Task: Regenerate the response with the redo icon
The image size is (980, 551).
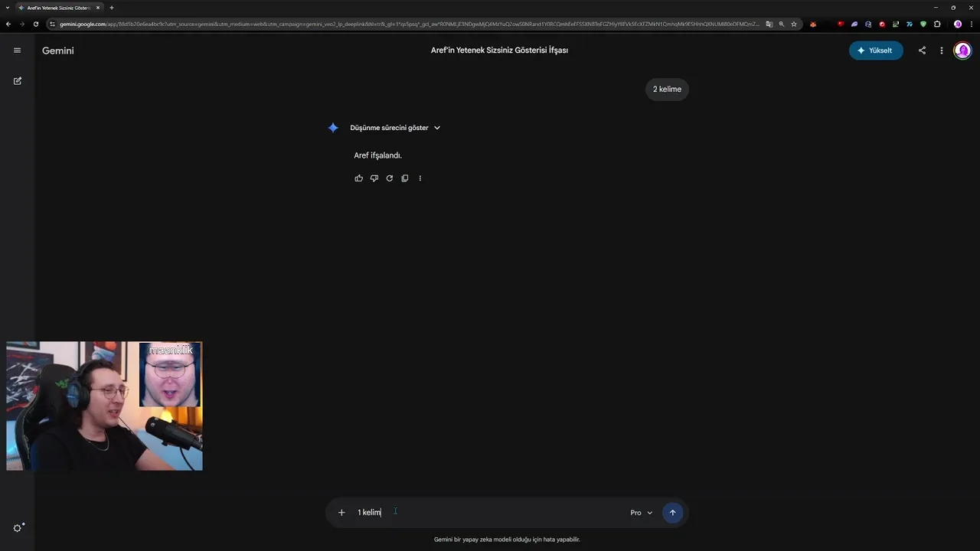Action: (x=389, y=178)
